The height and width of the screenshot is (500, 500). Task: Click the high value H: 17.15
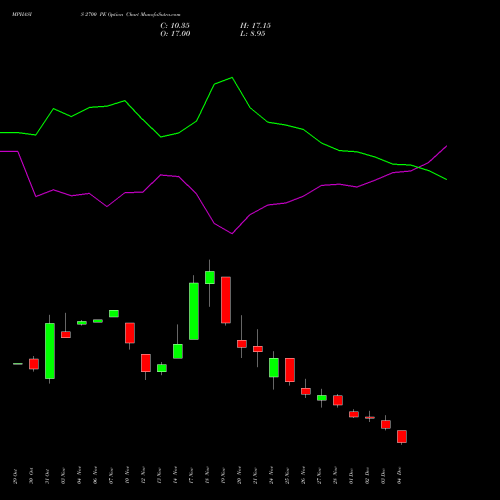pyautogui.click(x=255, y=26)
